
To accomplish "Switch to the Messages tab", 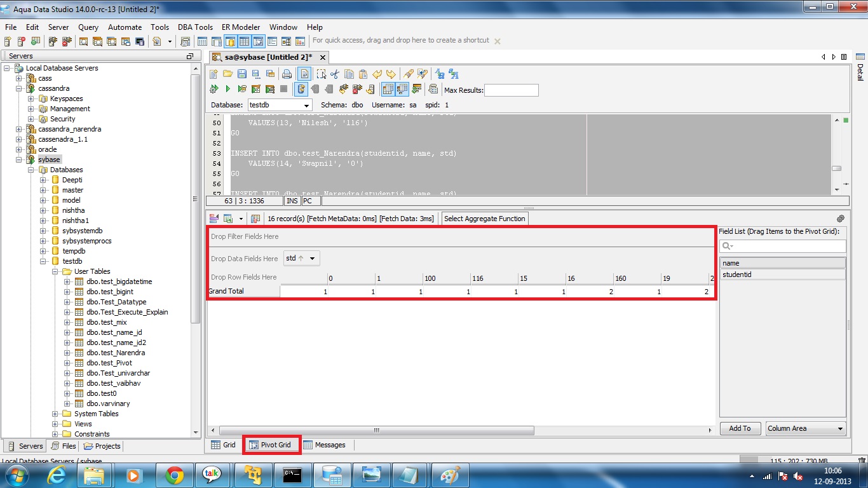I will [324, 445].
